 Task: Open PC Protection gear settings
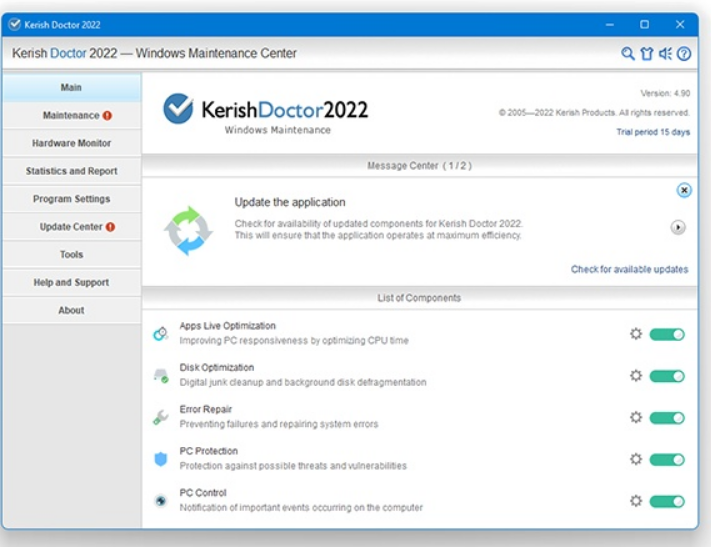[636, 459]
